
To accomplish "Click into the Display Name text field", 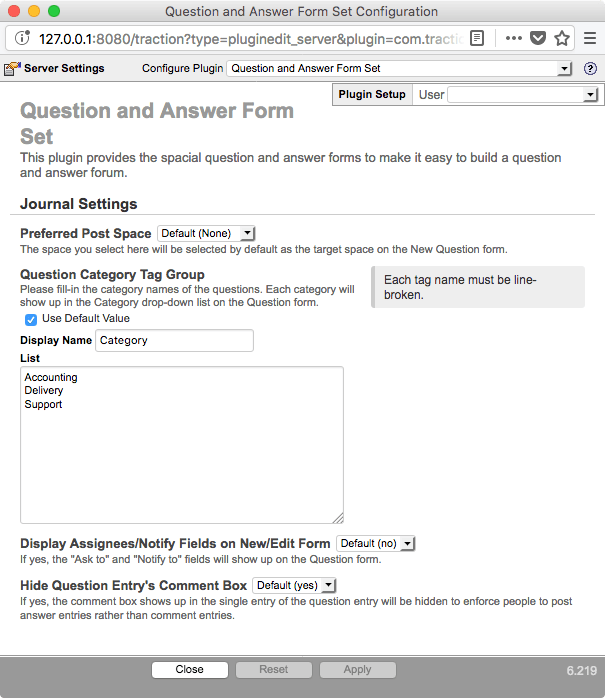I will (174, 341).
